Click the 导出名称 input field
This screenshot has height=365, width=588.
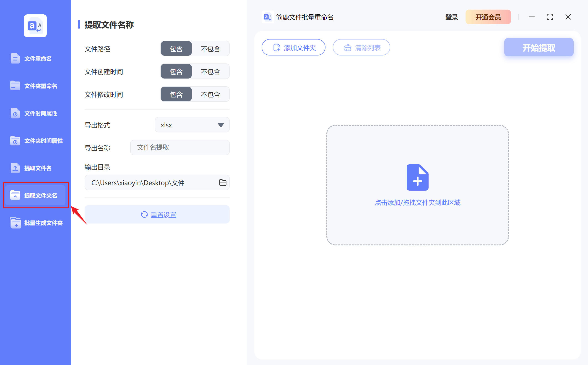click(x=180, y=147)
